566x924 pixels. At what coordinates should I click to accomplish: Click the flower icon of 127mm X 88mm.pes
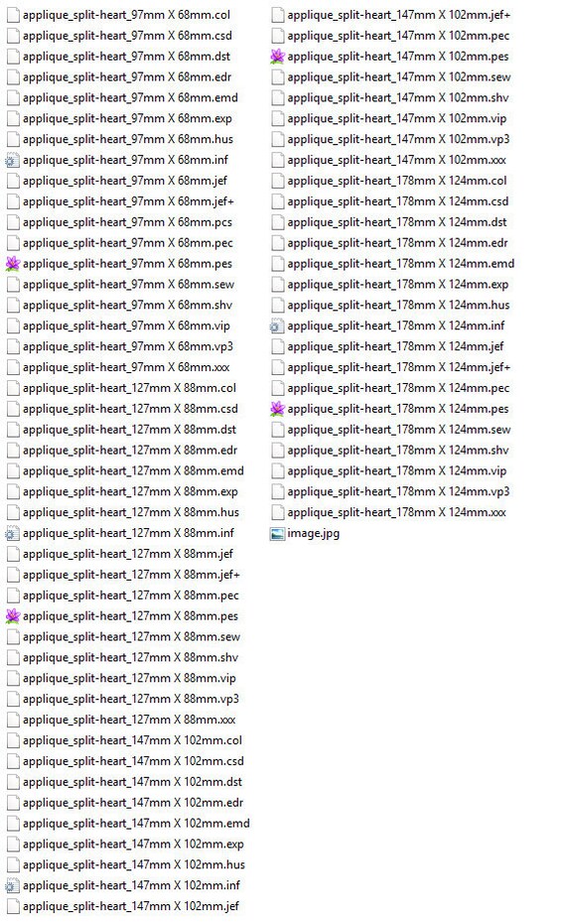point(12,615)
